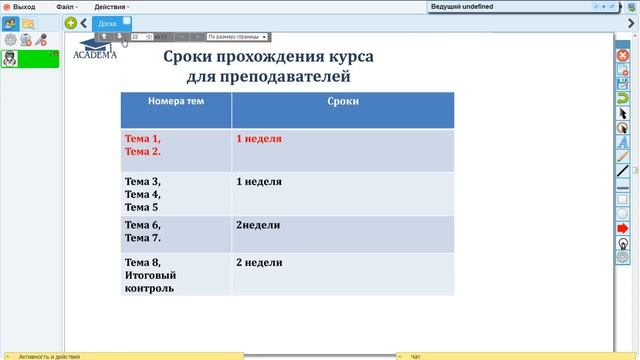Click the light bulb tool icon
This screenshot has width=640, height=360.
pyautogui.click(x=622, y=244)
